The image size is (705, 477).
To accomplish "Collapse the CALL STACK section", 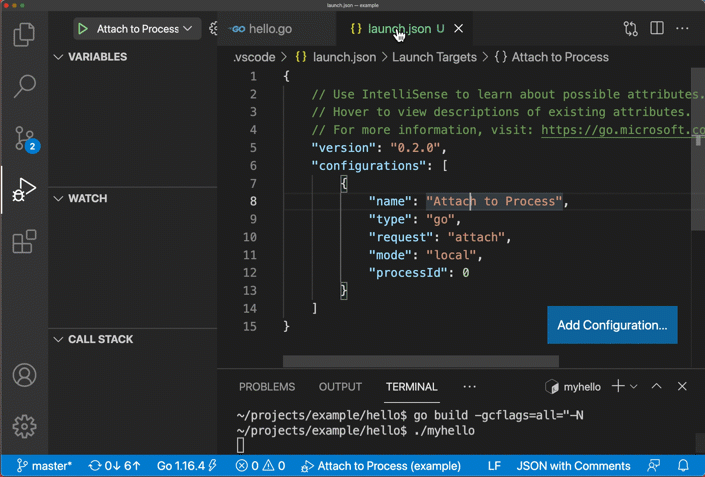I will pos(59,339).
